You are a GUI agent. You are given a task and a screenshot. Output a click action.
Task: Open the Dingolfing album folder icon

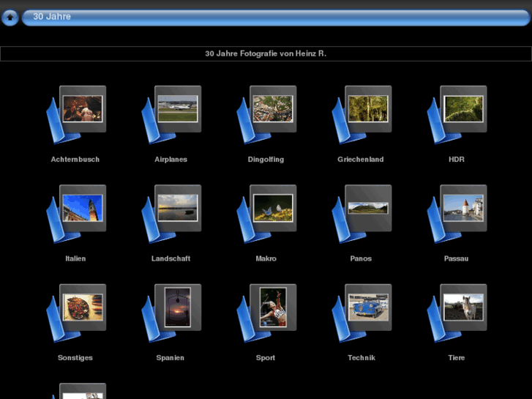[x=266, y=114]
